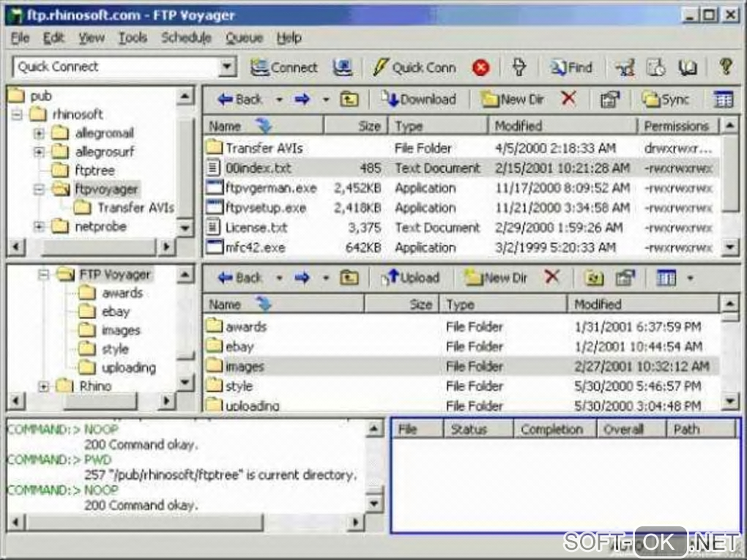The image size is (747, 560).
Task: Go forward in the local pane
Action: pyautogui.click(x=302, y=277)
